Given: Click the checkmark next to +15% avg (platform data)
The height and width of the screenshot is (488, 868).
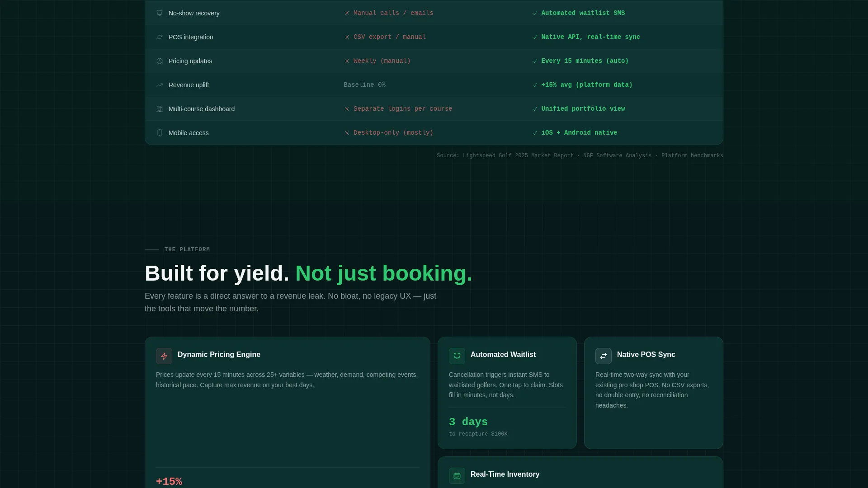Looking at the screenshot, I should point(535,85).
